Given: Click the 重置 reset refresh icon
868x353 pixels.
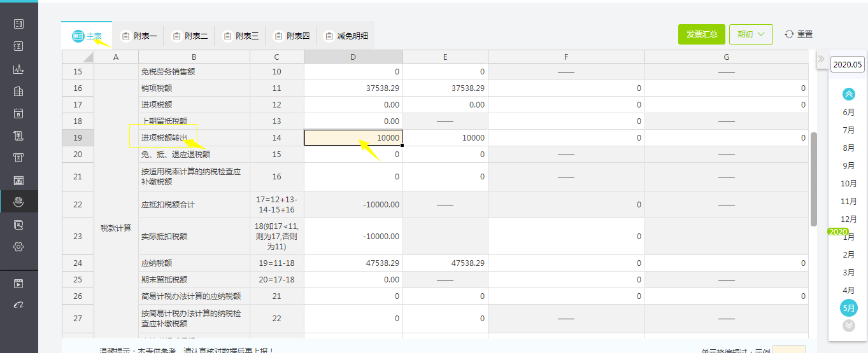Looking at the screenshot, I should (x=789, y=34).
